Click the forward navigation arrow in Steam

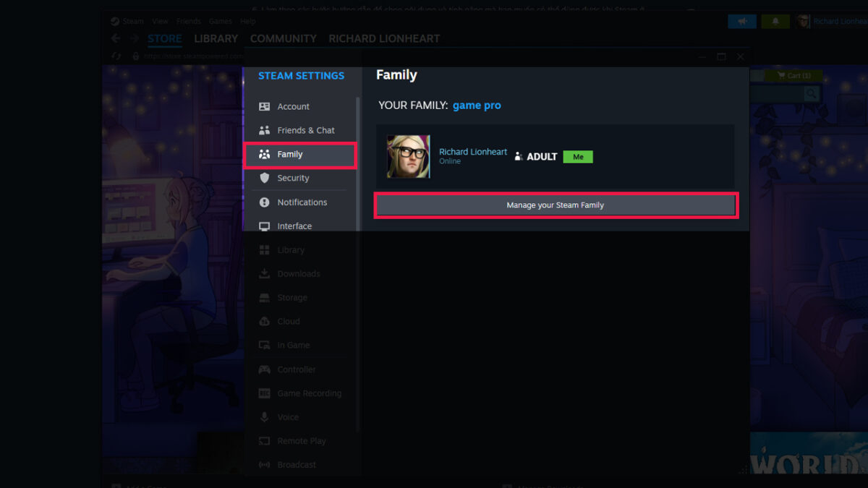134,39
